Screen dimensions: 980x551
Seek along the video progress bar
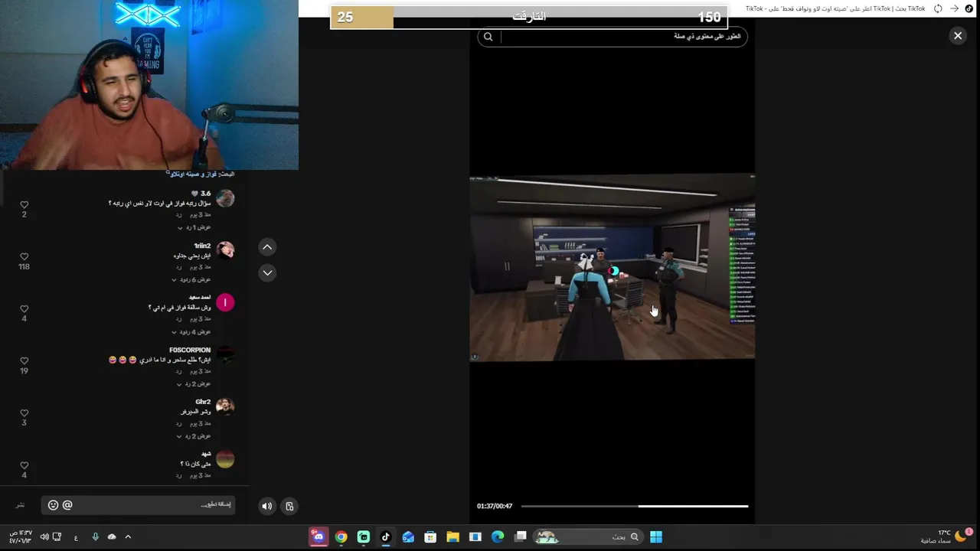click(635, 506)
